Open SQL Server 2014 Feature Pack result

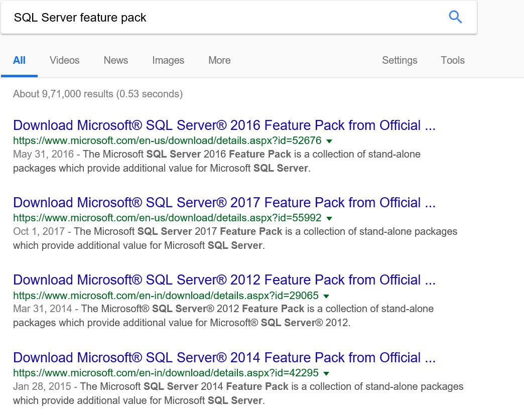(x=224, y=357)
